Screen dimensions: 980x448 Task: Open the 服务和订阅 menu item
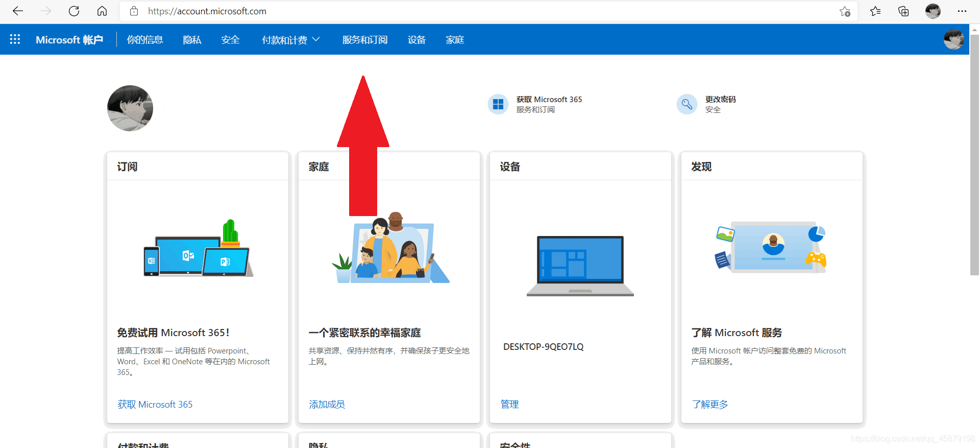click(364, 40)
